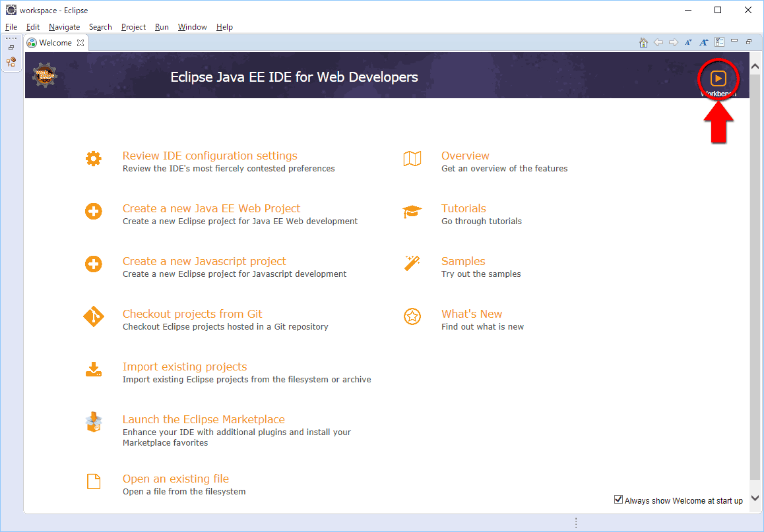Viewport: 764px width, 532px height.
Task: Click the star icon for What's New
Action: (412, 316)
